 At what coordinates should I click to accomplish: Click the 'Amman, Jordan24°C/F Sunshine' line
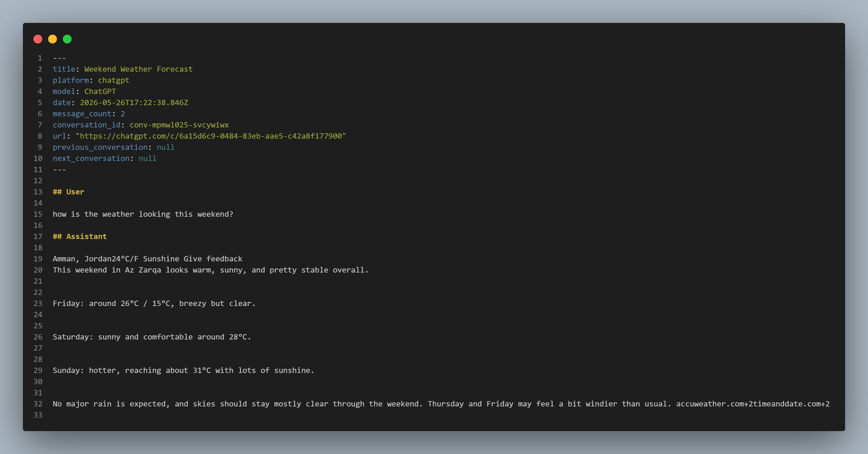pyautogui.click(x=148, y=259)
